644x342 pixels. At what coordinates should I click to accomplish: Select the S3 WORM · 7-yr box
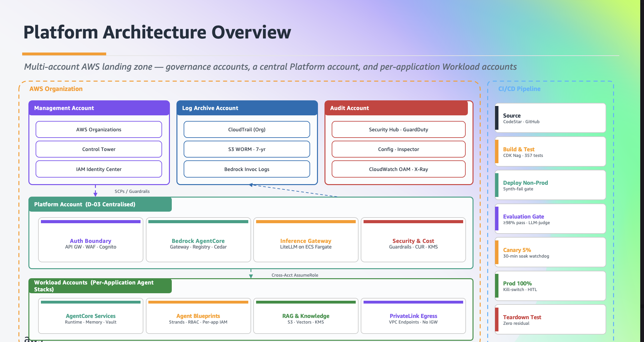coord(247,149)
